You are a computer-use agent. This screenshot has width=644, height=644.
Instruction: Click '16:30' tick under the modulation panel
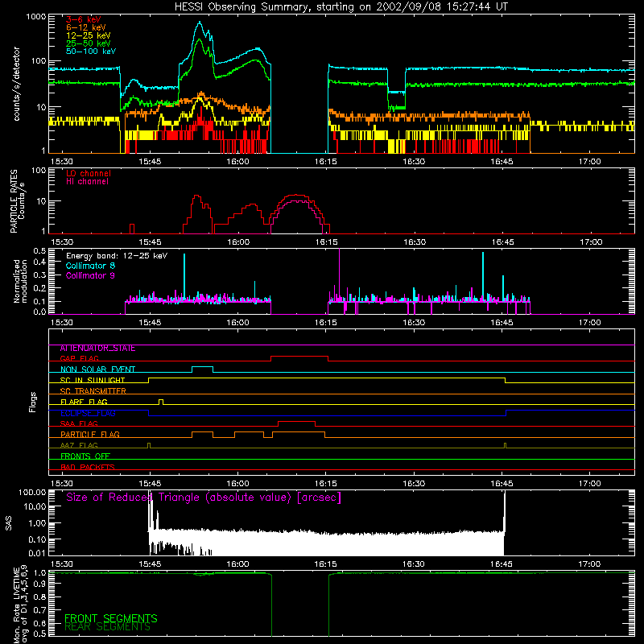click(414, 323)
